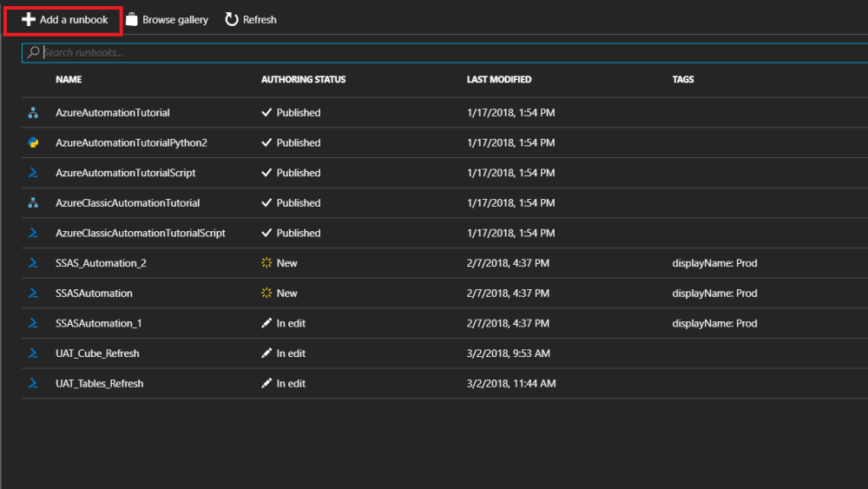Open the UAT_Tables_Refresh runbook

pyautogui.click(x=99, y=383)
